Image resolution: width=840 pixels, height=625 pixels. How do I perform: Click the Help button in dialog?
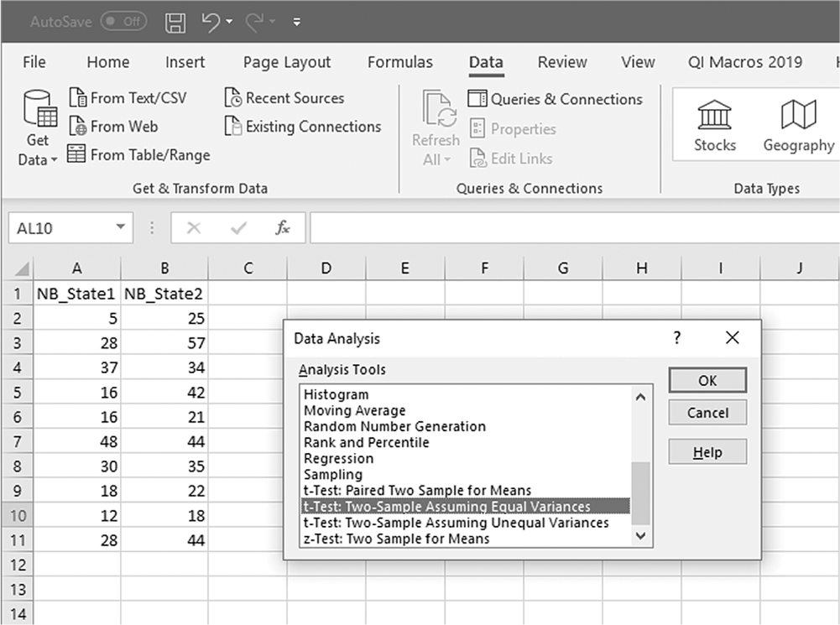707,452
